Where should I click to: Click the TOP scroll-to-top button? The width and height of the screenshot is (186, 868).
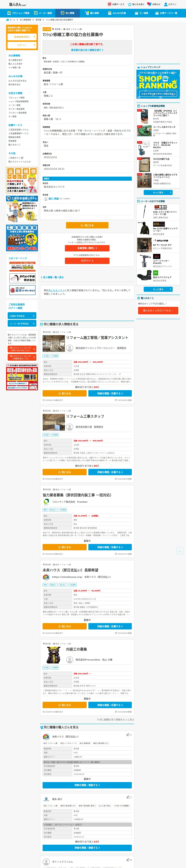pyautogui.click(x=180, y=550)
